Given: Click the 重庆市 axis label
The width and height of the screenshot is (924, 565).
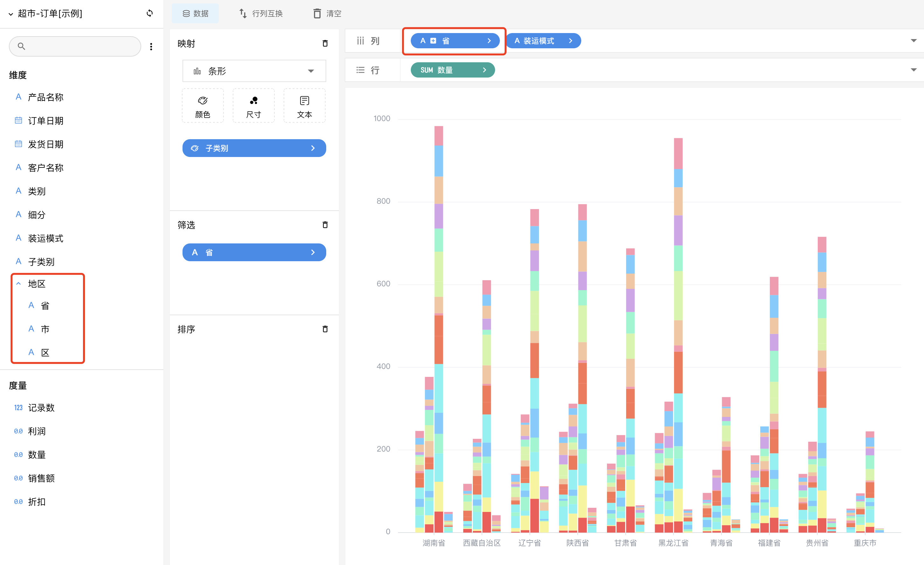Looking at the screenshot, I should pos(865,543).
